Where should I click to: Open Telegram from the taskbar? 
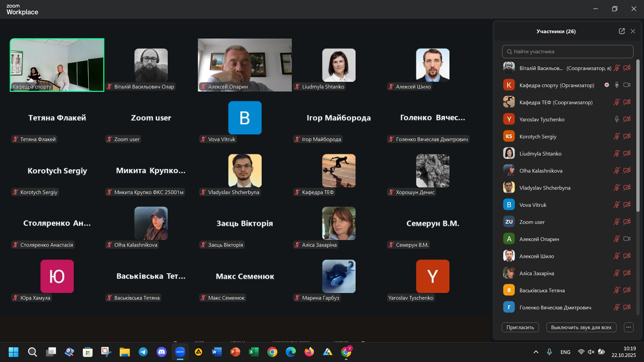(143, 352)
